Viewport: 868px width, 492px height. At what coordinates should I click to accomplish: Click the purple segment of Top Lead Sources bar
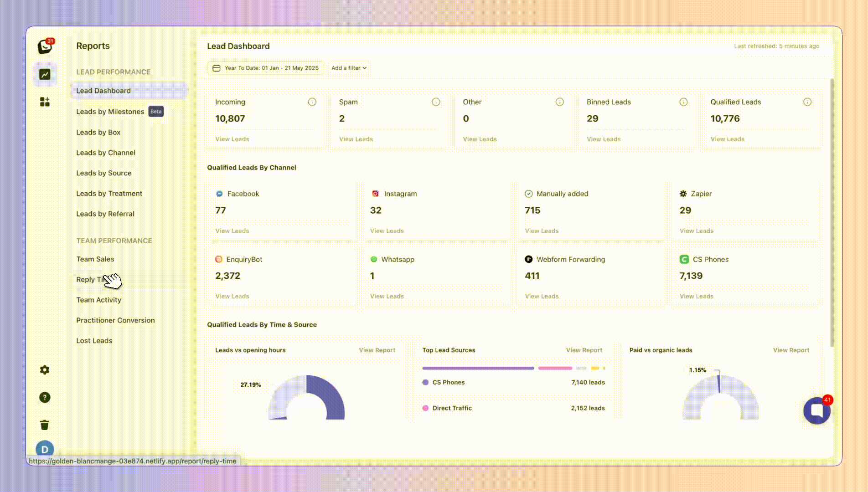pos(478,368)
